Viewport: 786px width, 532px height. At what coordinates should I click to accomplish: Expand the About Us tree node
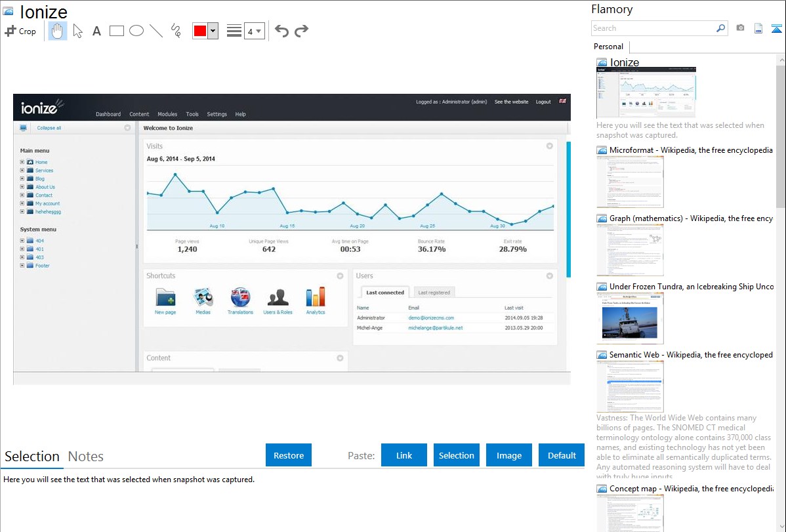coord(22,187)
